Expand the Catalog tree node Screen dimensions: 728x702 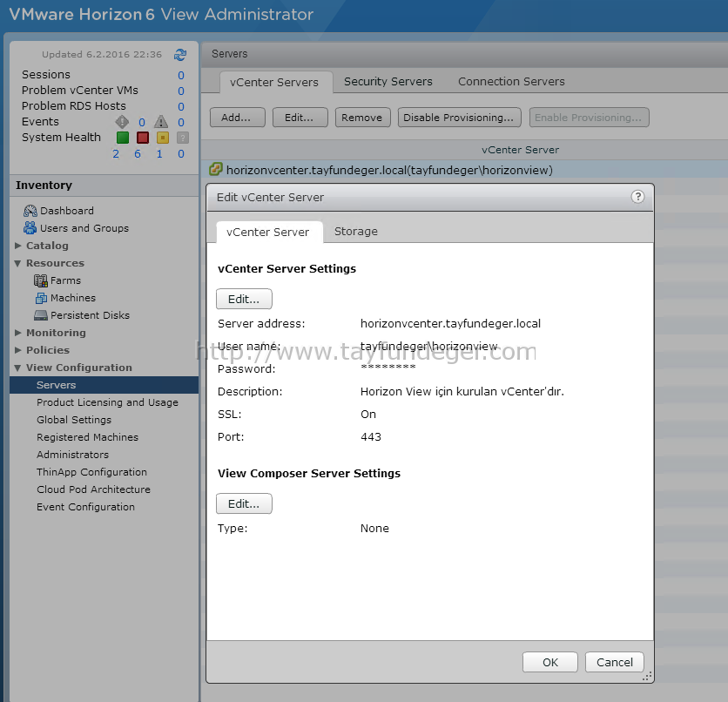(x=18, y=245)
